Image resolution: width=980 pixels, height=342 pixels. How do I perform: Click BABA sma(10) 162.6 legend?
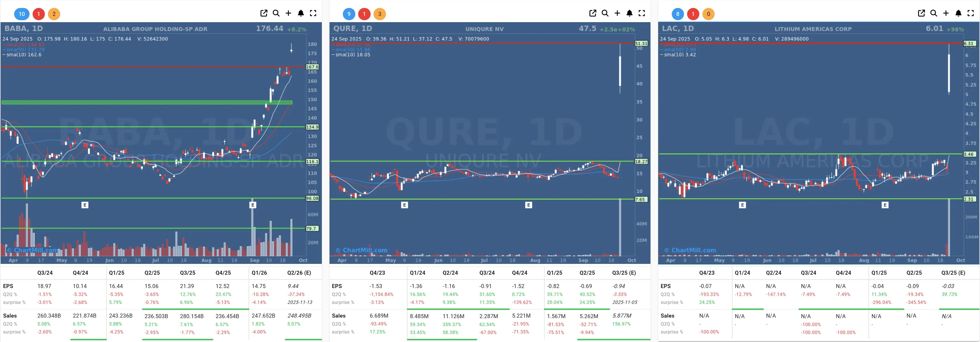pyautogui.click(x=22, y=55)
